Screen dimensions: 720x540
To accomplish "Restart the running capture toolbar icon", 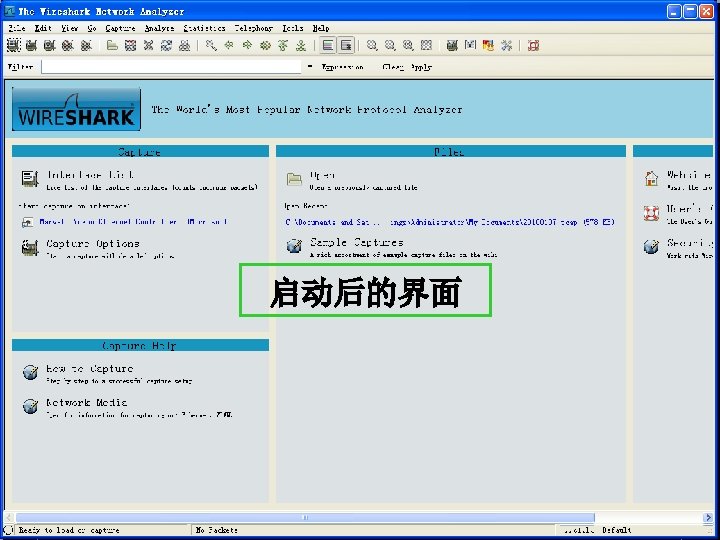I will pyautogui.click(x=86, y=45).
